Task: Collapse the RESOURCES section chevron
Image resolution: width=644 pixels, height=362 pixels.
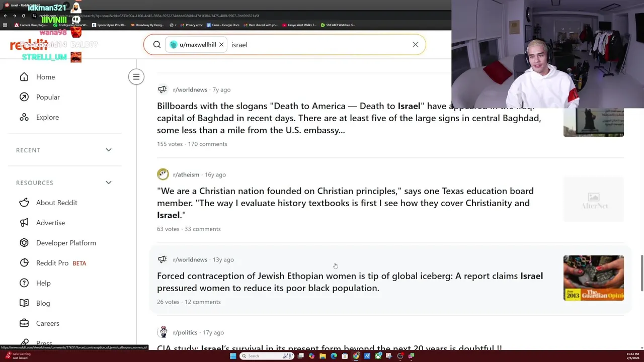Action: point(109,183)
